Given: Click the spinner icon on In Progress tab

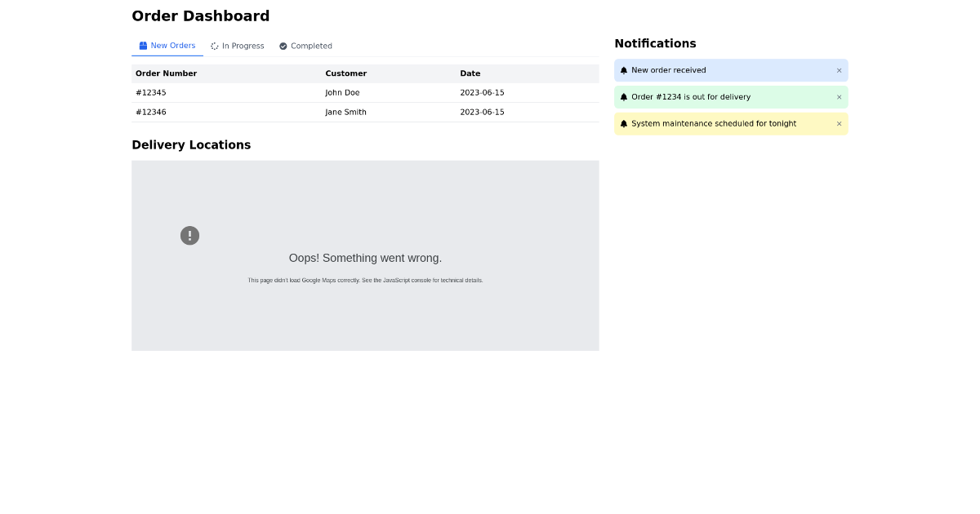Looking at the screenshot, I should [x=213, y=46].
